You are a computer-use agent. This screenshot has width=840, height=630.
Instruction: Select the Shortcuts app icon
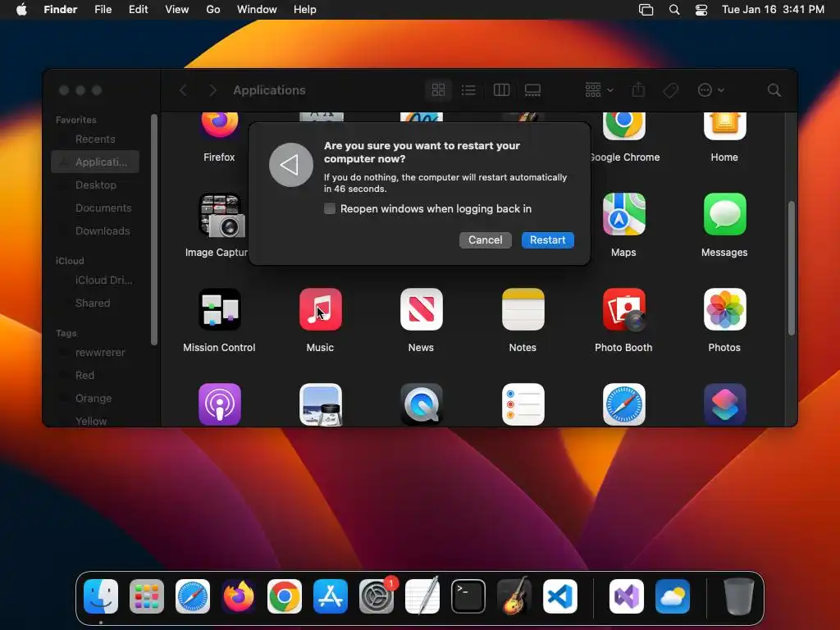(x=724, y=404)
